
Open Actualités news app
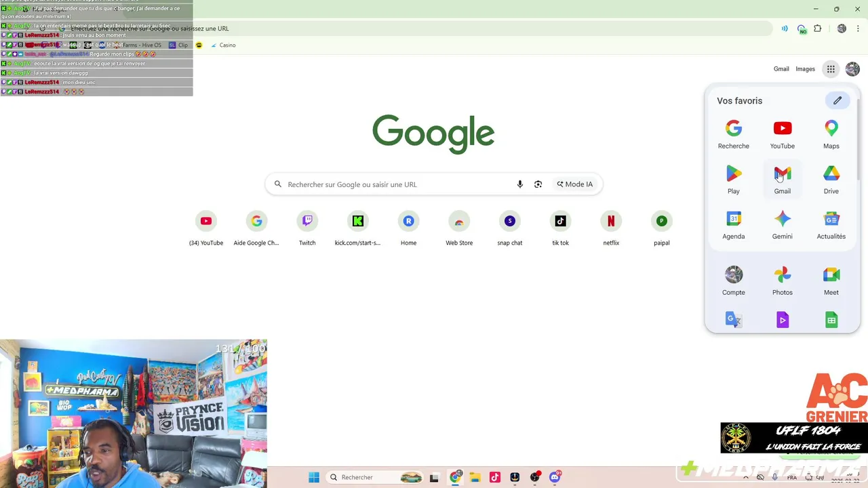[x=831, y=226]
